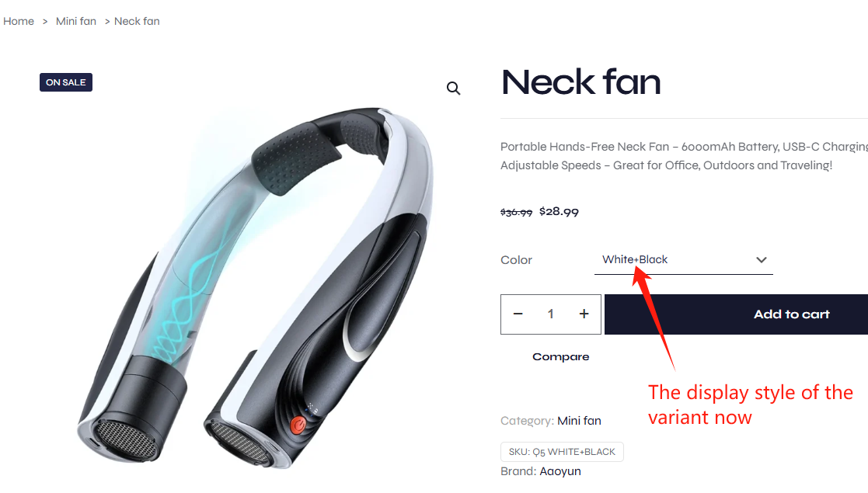Decrease quantity with the minus button
The image size is (868, 493).
[x=518, y=314]
